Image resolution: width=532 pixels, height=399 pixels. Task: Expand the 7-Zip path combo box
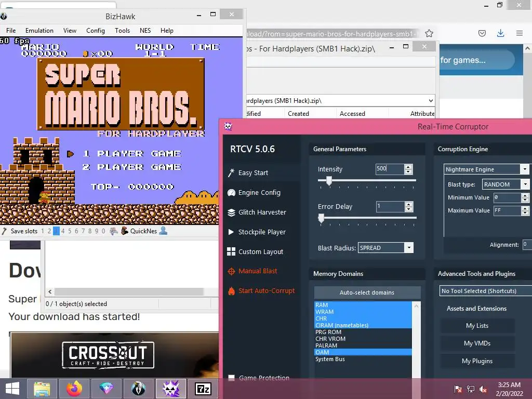click(x=431, y=100)
